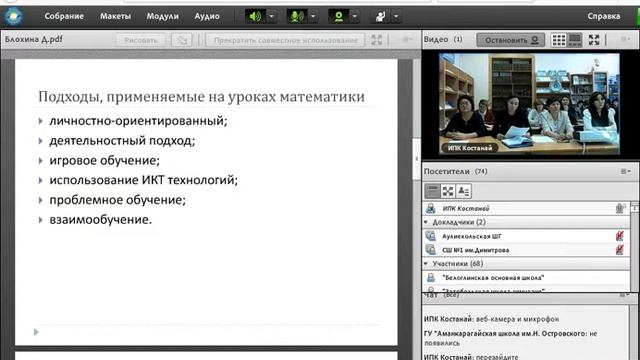Click participant icon of Белоглинская основная школа

pos(431,278)
